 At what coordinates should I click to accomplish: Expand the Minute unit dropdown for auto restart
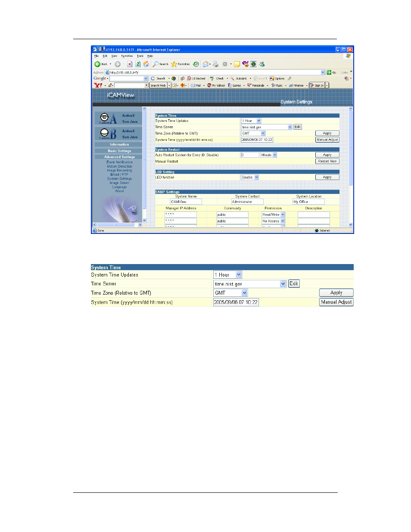[x=274, y=155]
